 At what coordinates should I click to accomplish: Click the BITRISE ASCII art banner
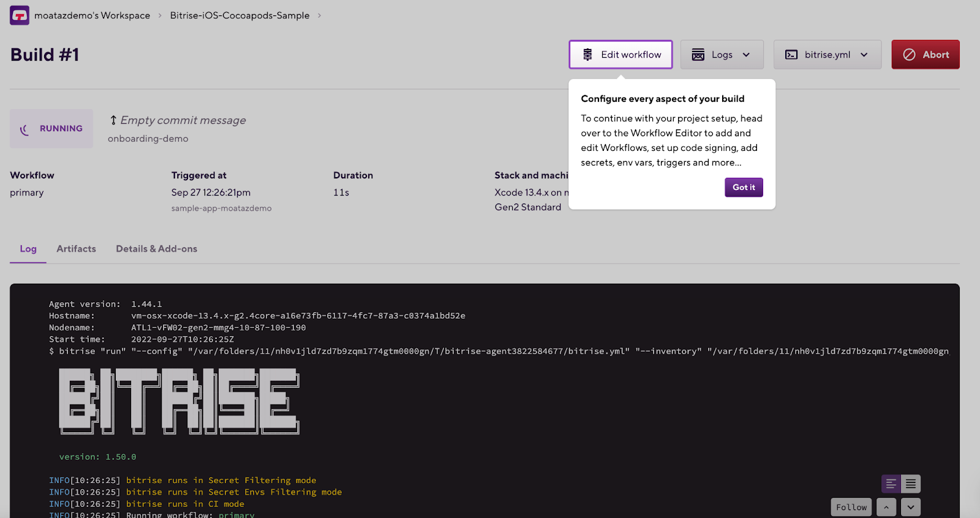(179, 402)
